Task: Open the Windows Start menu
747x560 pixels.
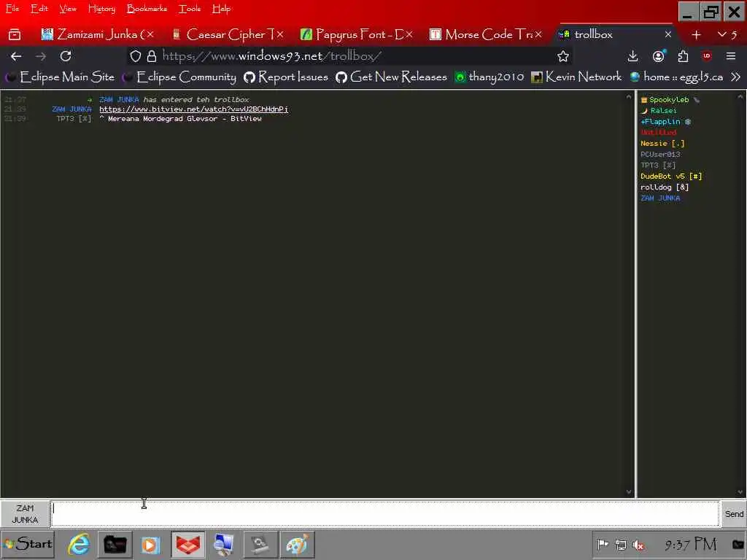Action: coord(28,544)
